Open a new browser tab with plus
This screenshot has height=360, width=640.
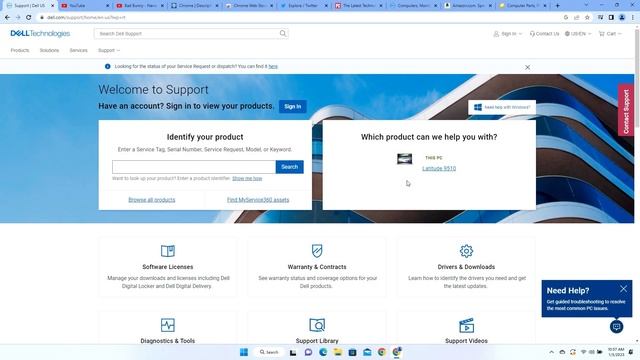point(557,6)
